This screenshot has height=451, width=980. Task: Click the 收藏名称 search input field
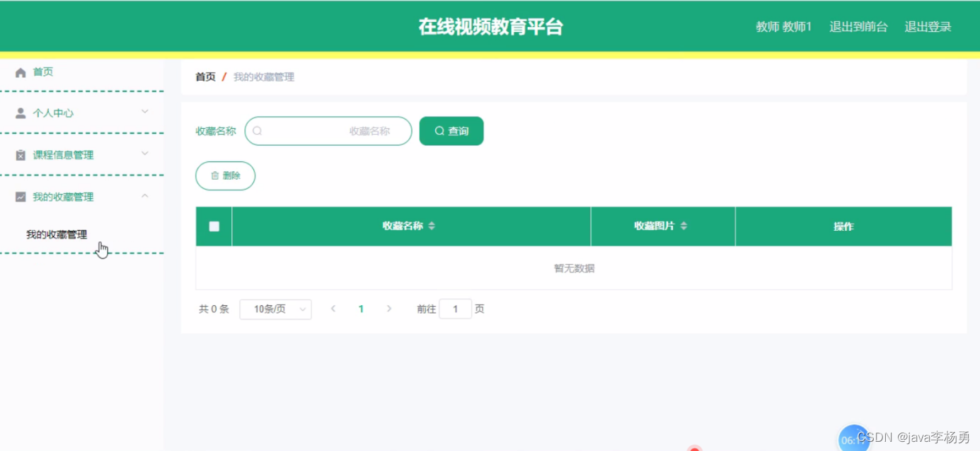pos(328,131)
